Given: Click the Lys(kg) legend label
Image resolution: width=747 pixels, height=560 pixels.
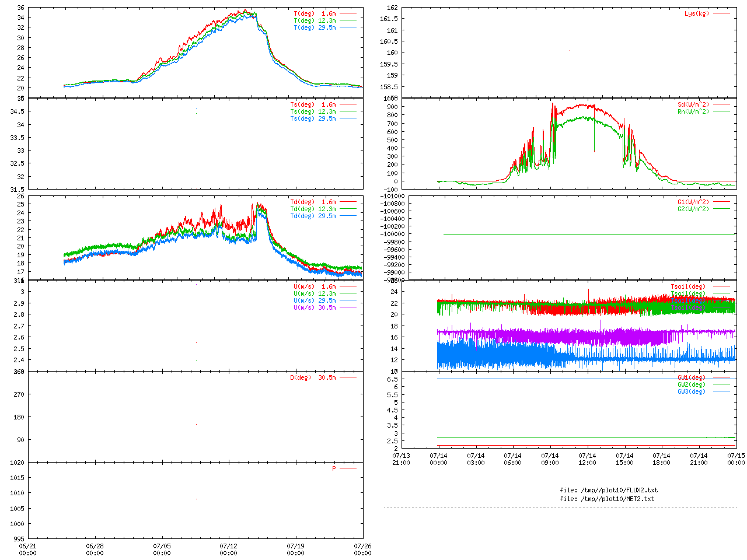Looking at the screenshot, I should (x=697, y=13).
